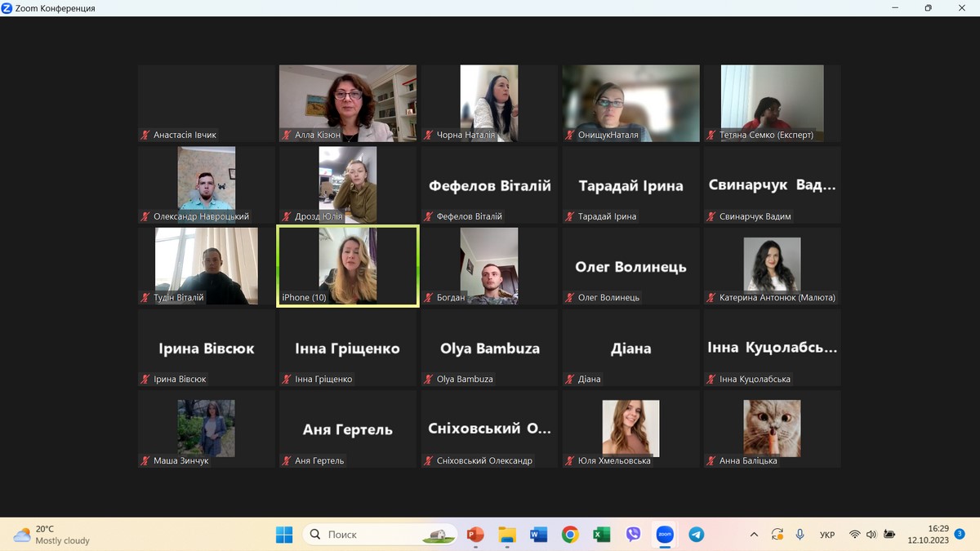Open the volume control speaker icon

(871, 535)
